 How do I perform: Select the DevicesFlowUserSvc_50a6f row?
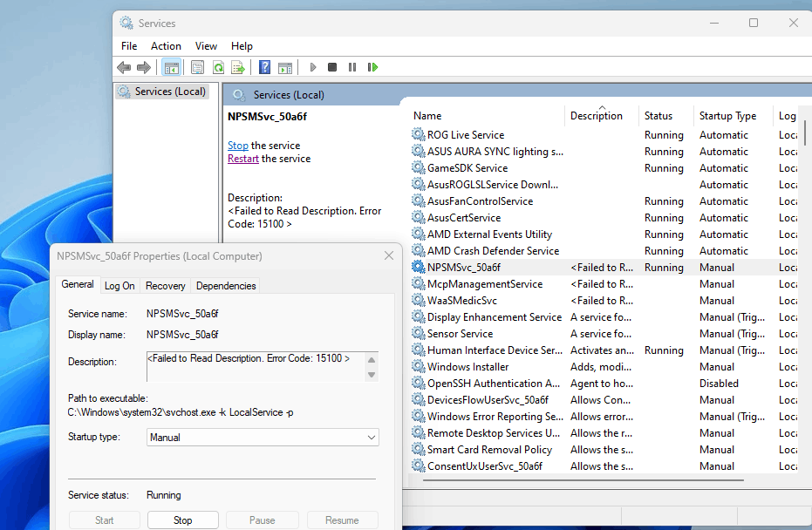point(604,399)
